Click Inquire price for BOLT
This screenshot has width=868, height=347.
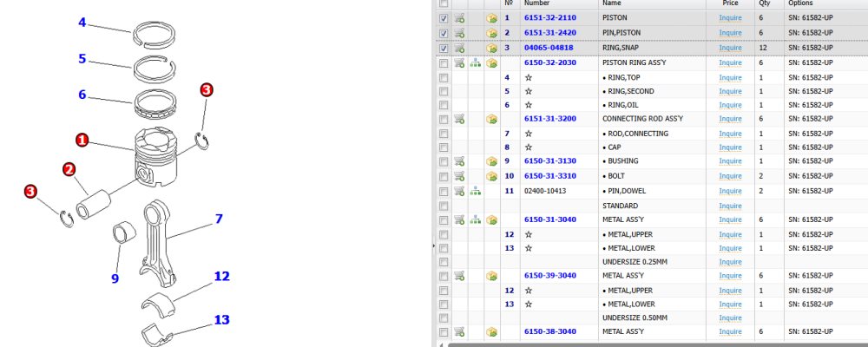point(730,177)
